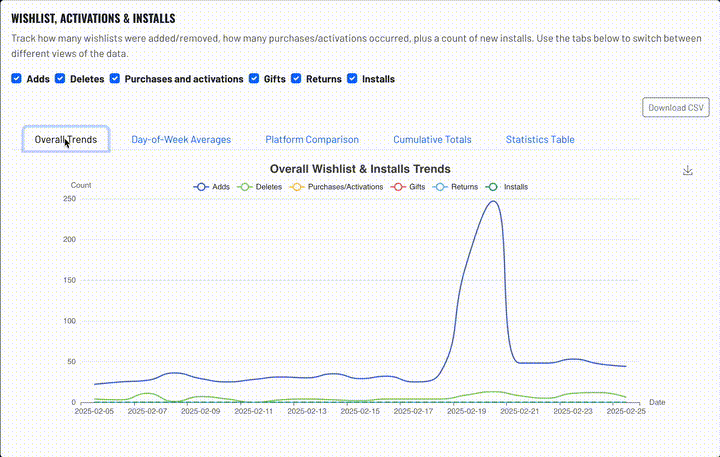Image resolution: width=720 pixels, height=457 pixels.
Task: Uncheck the Gifts checkbox
Action: [254, 79]
